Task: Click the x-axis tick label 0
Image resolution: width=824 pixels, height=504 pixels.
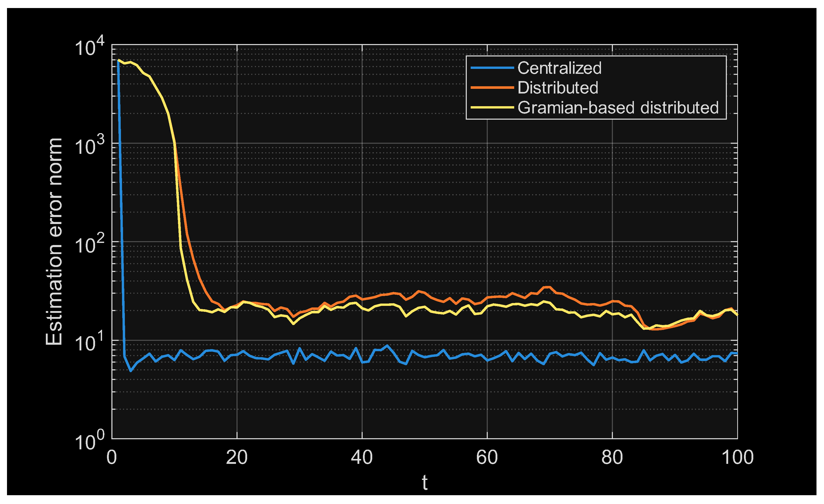Action: click(111, 457)
